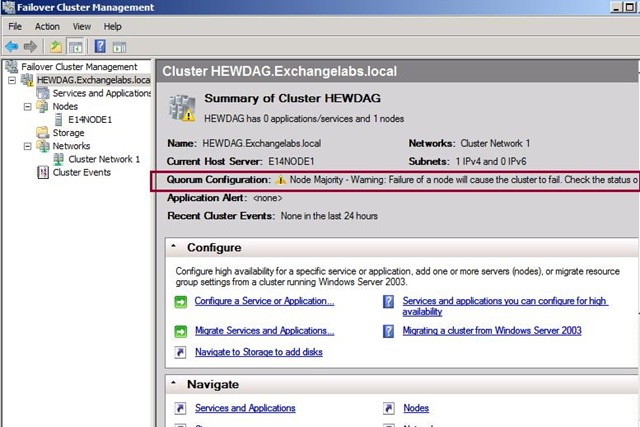Open the Action menu
The image size is (640, 427).
pos(47,27)
